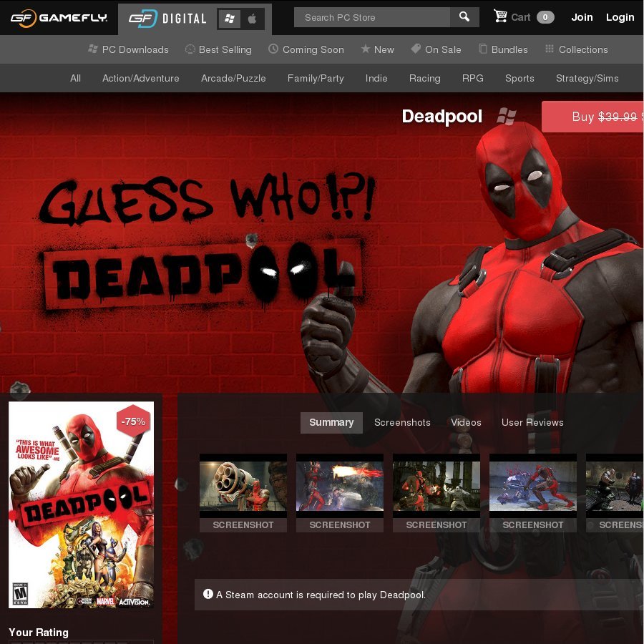Screen dimensions: 644x644
Task: Focus the Search PC Store field
Action: [x=371, y=17]
